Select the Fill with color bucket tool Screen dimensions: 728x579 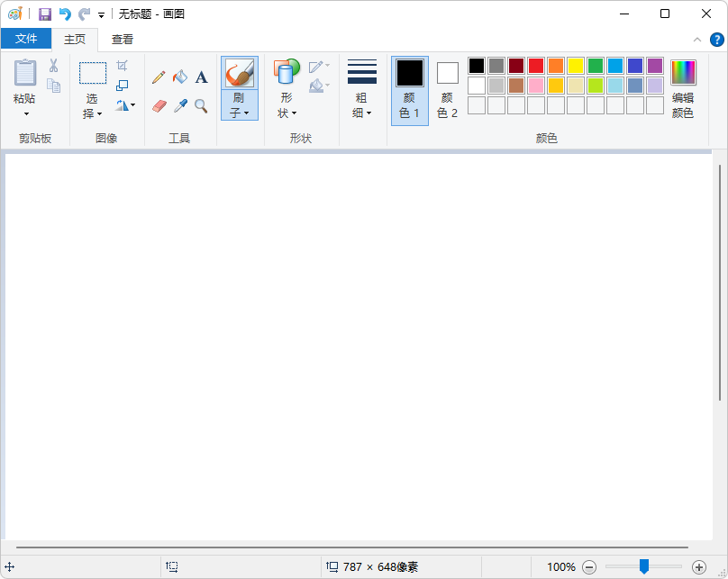179,77
